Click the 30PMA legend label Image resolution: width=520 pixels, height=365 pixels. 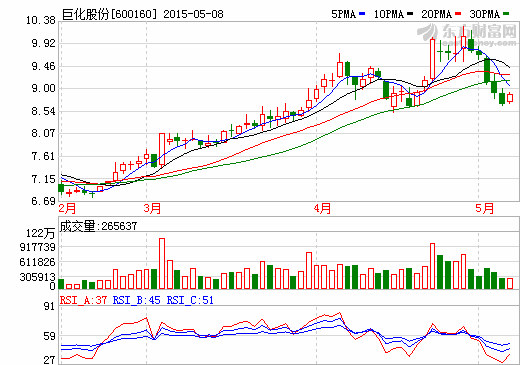(x=484, y=14)
